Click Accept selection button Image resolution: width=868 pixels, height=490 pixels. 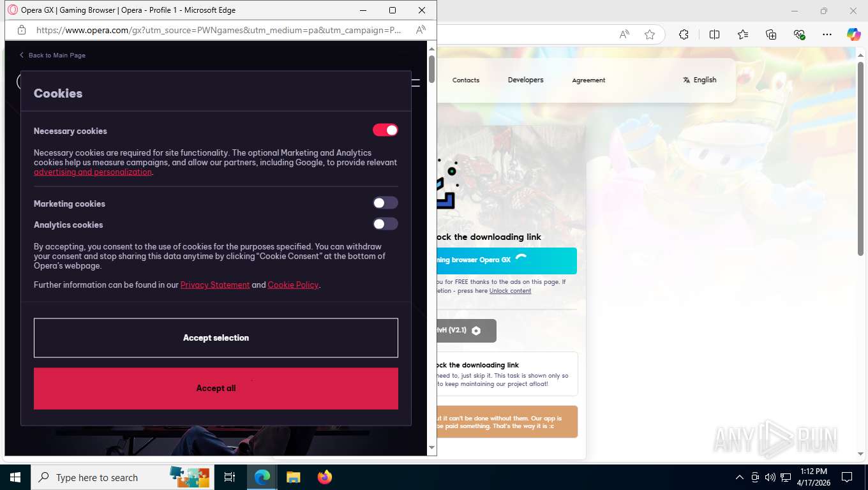coord(216,338)
